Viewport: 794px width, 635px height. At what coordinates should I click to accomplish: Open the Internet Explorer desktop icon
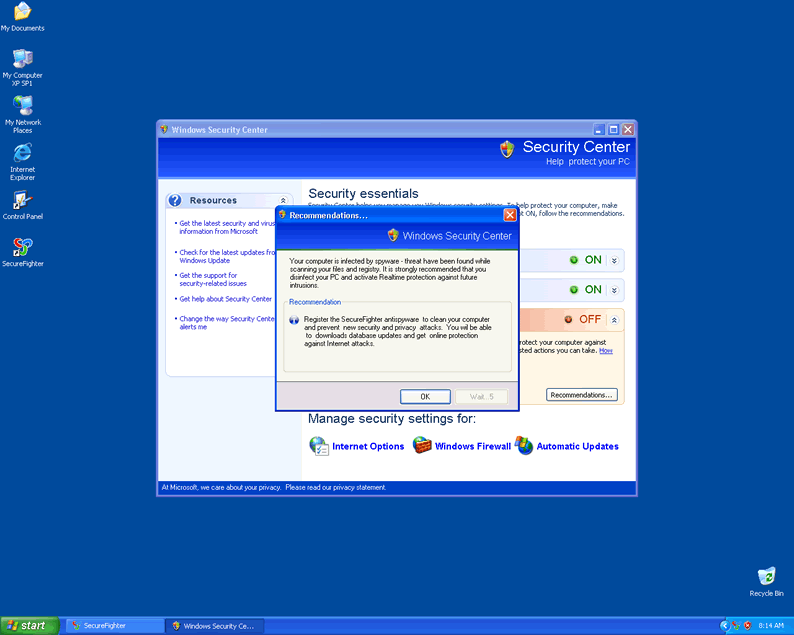coord(22,154)
